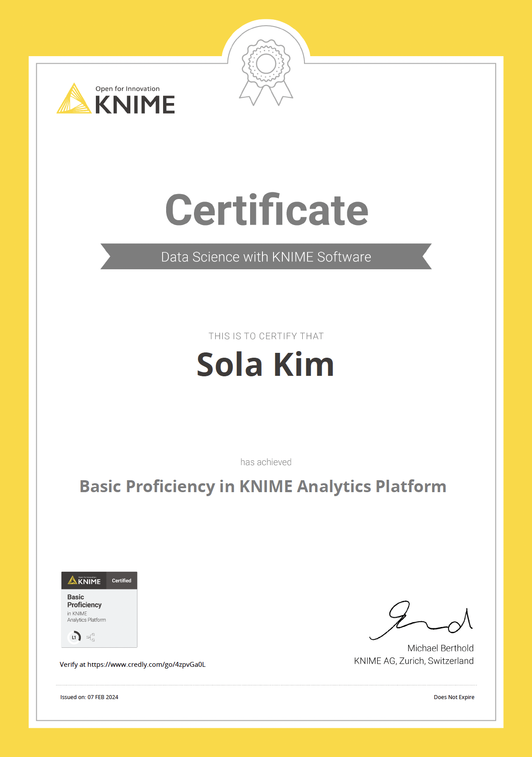
Task: Click 'Issued on: 07 FEB 2024' text
Action: tap(89, 697)
